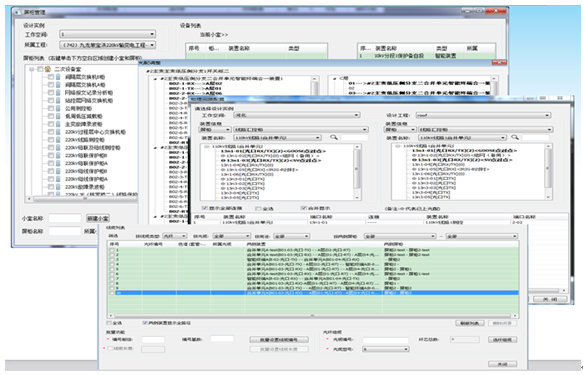Image resolution: width=583 pixels, height=375 pixels.
Task: Select the 低周低压减载柜 tree item
Action: click(84, 116)
